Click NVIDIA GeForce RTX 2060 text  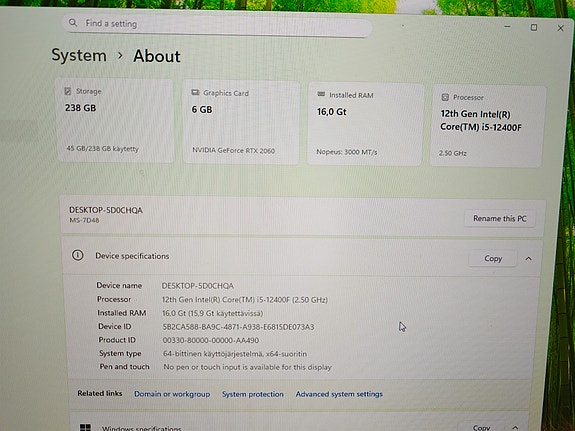pyautogui.click(x=234, y=150)
